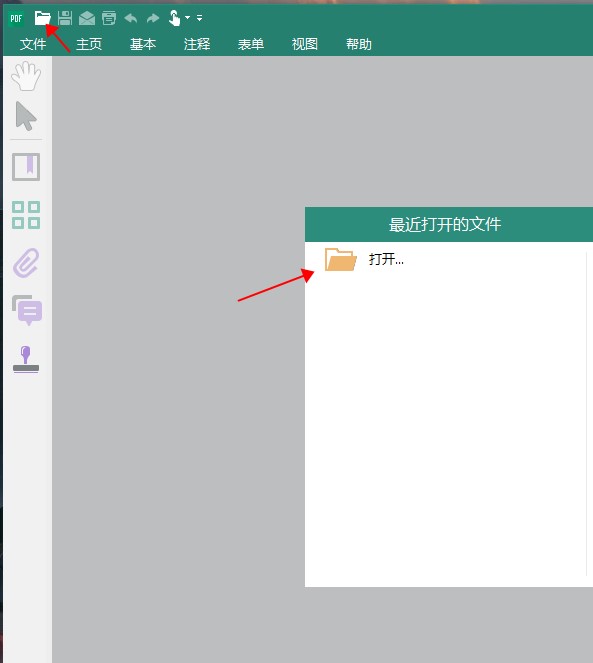Click the 最近打开的文件 header

pyautogui.click(x=445, y=224)
